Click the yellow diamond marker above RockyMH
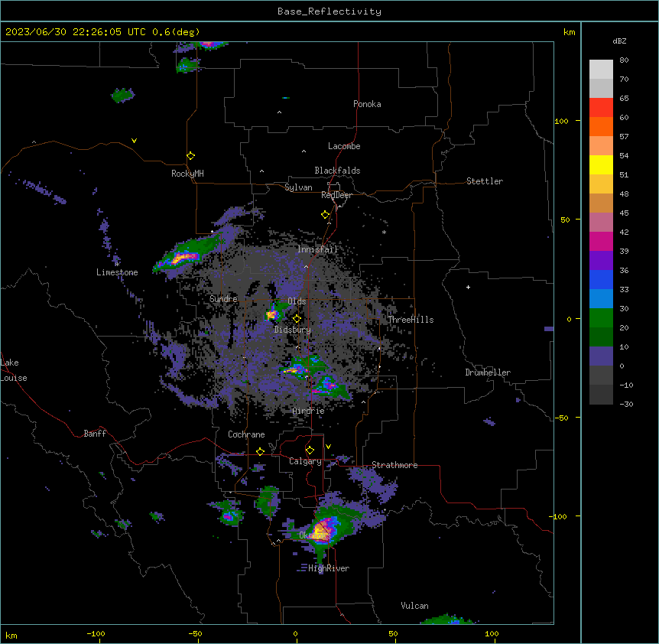 point(190,156)
